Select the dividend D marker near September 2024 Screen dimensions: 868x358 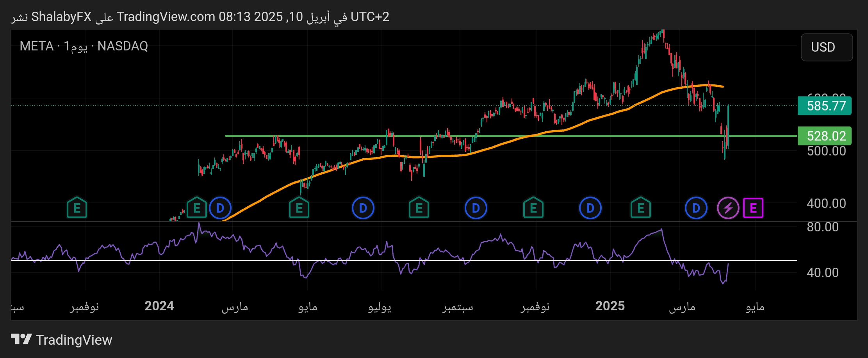click(x=476, y=208)
